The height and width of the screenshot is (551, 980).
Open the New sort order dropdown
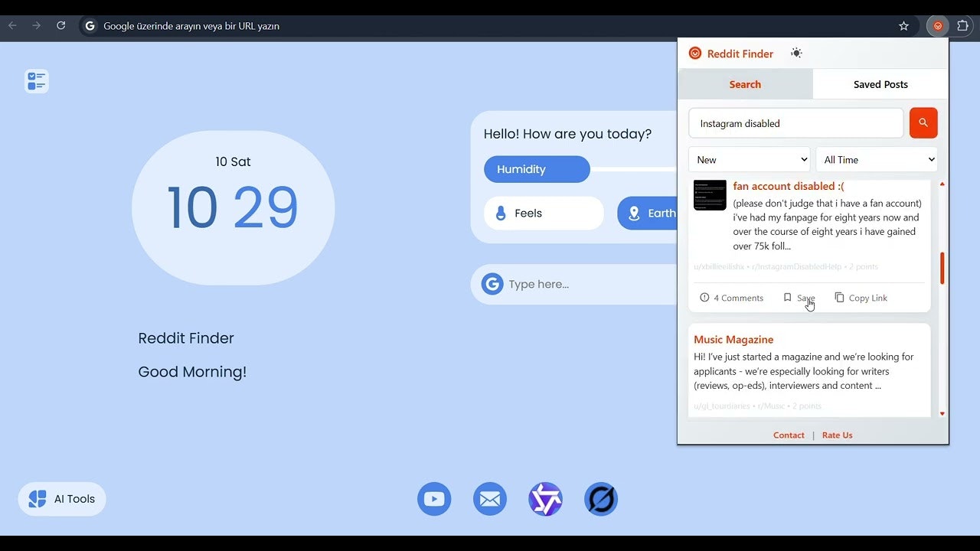[750, 160]
